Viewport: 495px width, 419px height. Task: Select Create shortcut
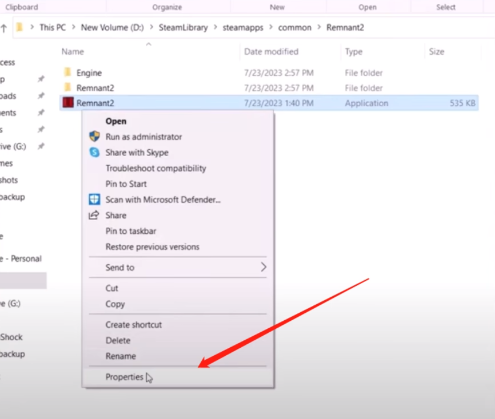pos(178,325)
